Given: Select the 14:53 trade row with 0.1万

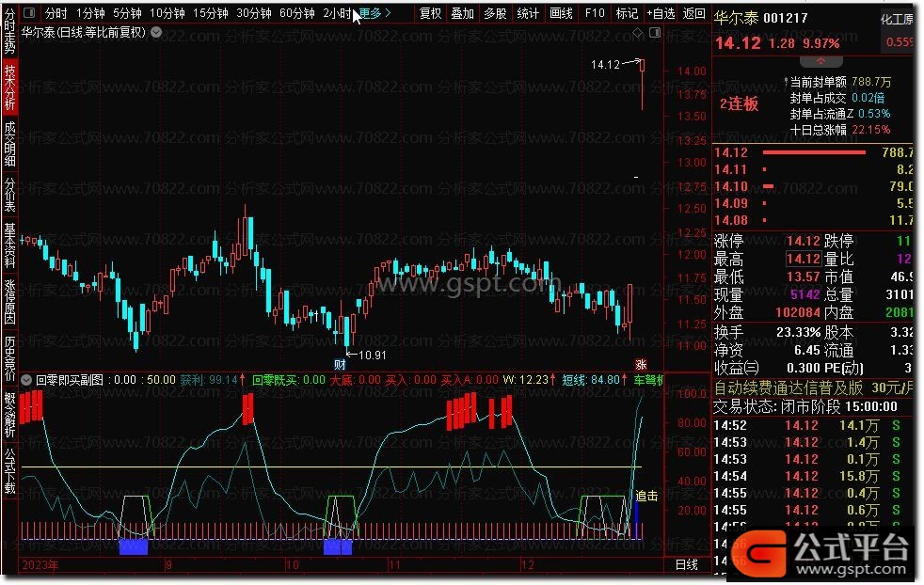Looking at the screenshot, I should point(813,460).
